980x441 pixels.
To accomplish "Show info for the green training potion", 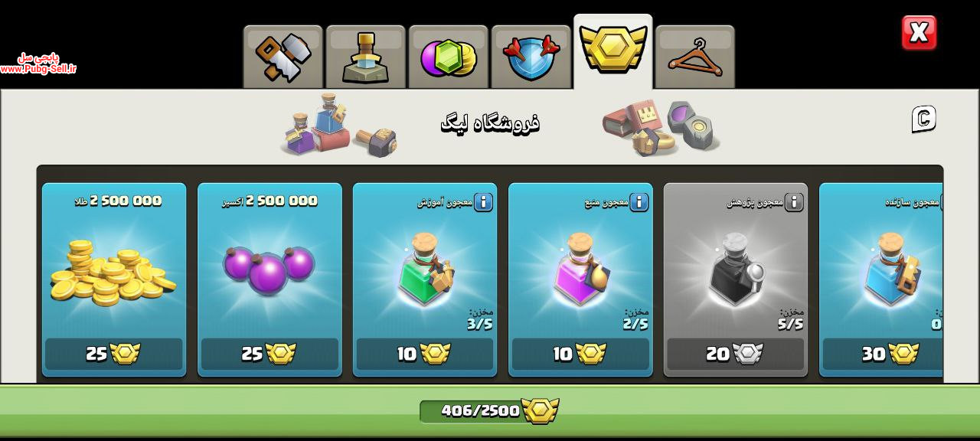I will pyautogui.click(x=483, y=202).
